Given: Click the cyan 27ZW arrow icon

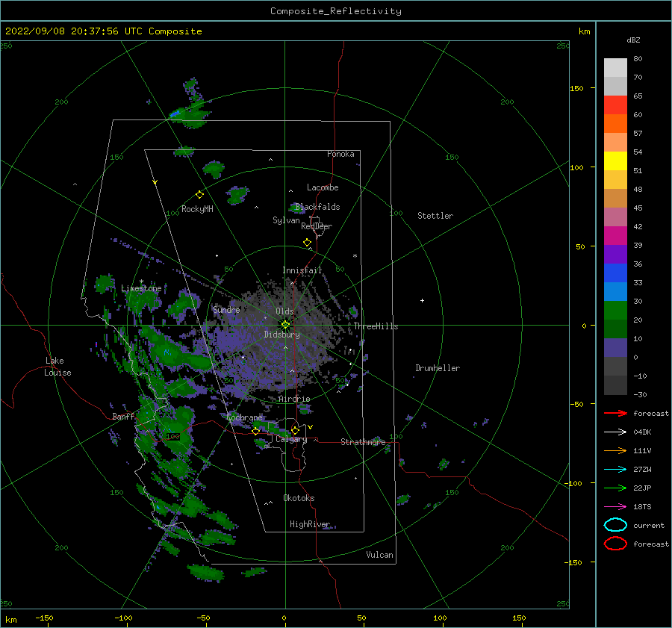Looking at the screenshot, I should (x=615, y=470).
